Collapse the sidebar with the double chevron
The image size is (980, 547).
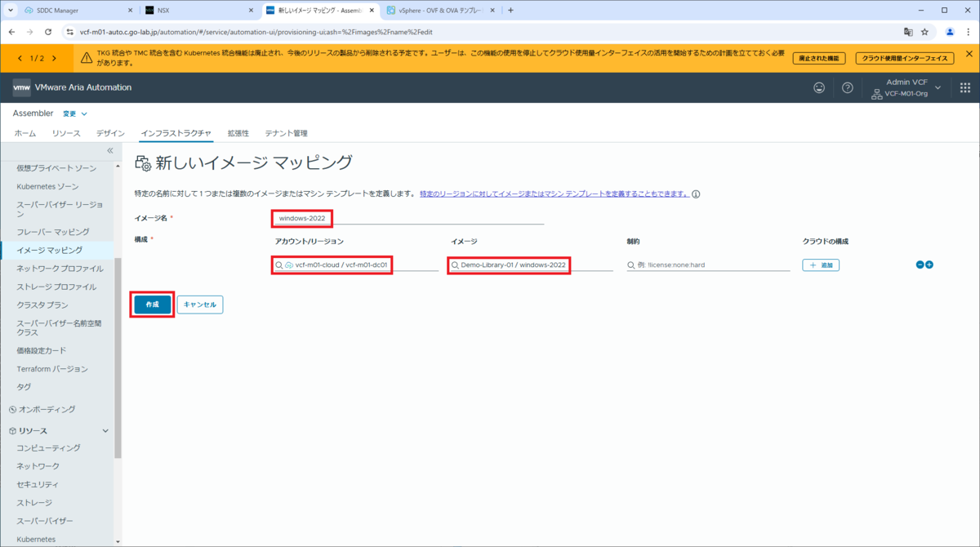coord(110,150)
